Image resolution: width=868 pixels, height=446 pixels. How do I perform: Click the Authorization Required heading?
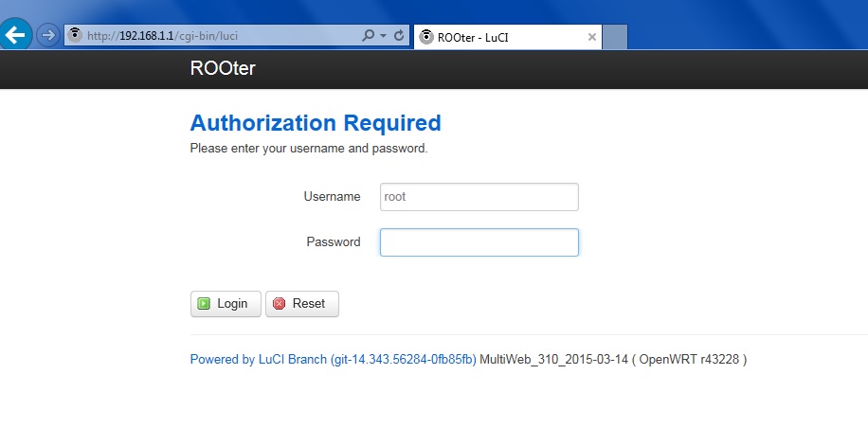point(316,123)
